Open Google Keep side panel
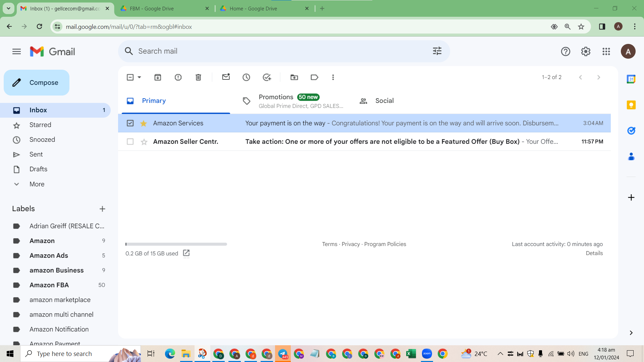The height and width of the screenshot is (362, 644). (631, 105)
